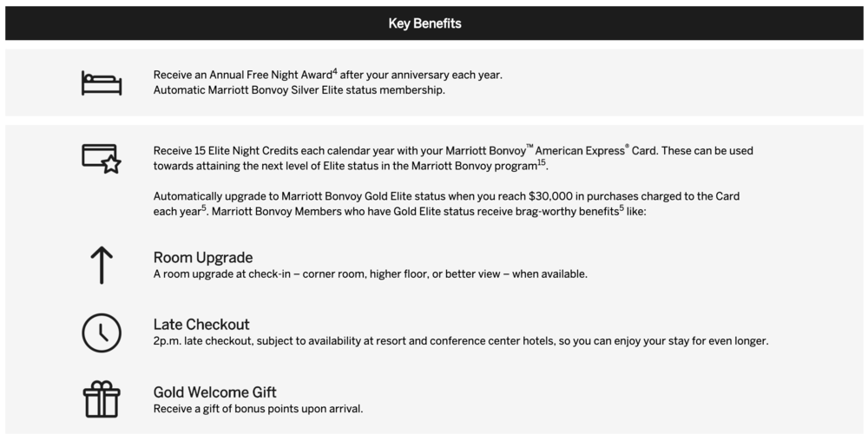The width and height of the screenshot is (868, 441).
Task: Click 'Receive a gift of bonus points' text
Action: pos(258,409)
